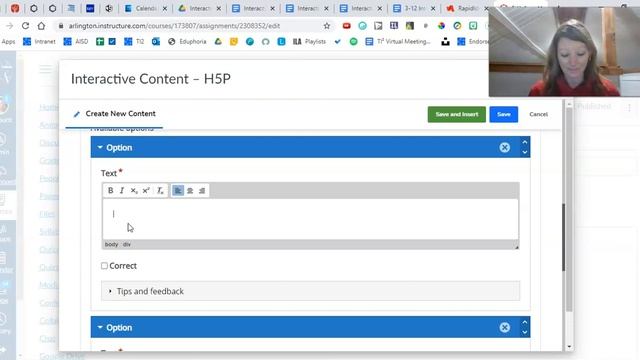Click inside the Option text editor area
The width and height of the screenshot is (640, 360).
(311, 219)
